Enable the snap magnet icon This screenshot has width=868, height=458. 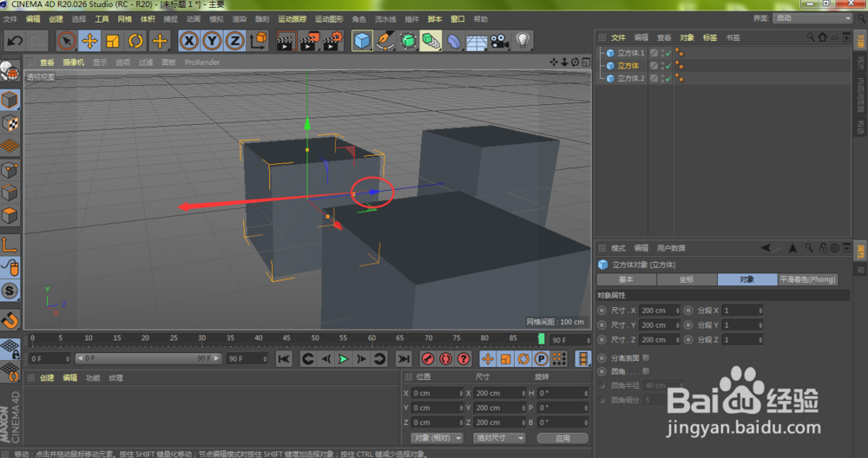pos(10,320)
